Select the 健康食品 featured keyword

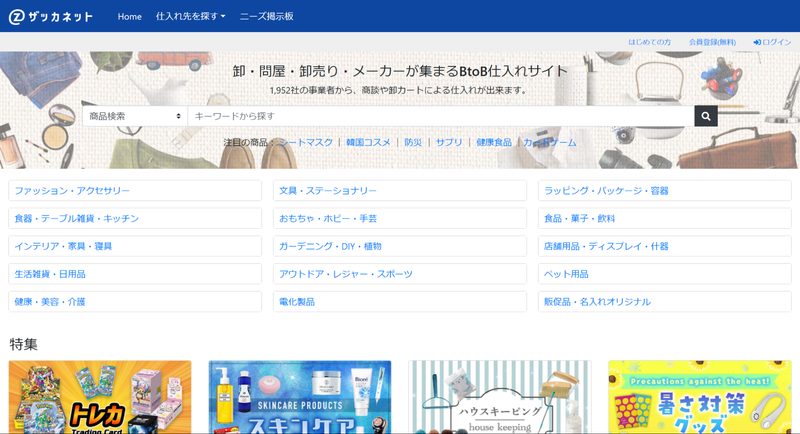(x=494, y=142)
